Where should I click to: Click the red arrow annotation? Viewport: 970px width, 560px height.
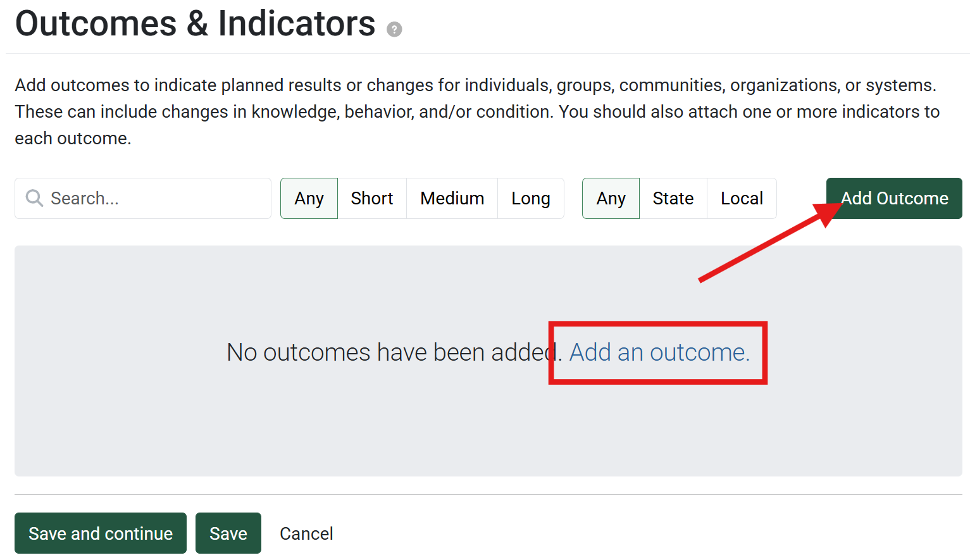759,247
